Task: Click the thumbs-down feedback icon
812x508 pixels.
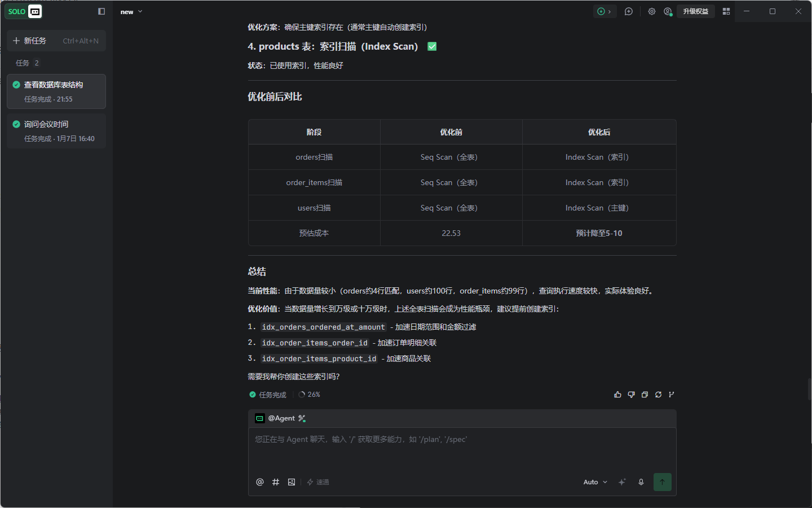Action: coord(631,395)
